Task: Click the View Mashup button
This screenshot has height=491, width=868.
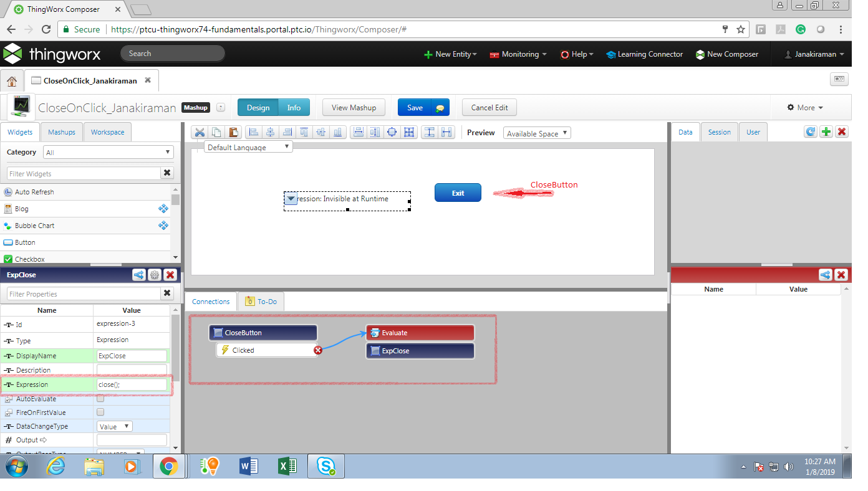Action: pos(354,107)
